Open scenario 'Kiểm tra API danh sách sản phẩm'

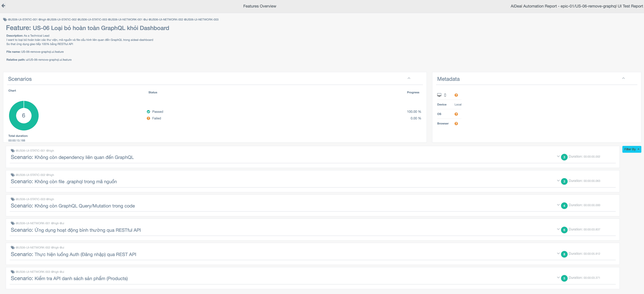click(69, 278)
